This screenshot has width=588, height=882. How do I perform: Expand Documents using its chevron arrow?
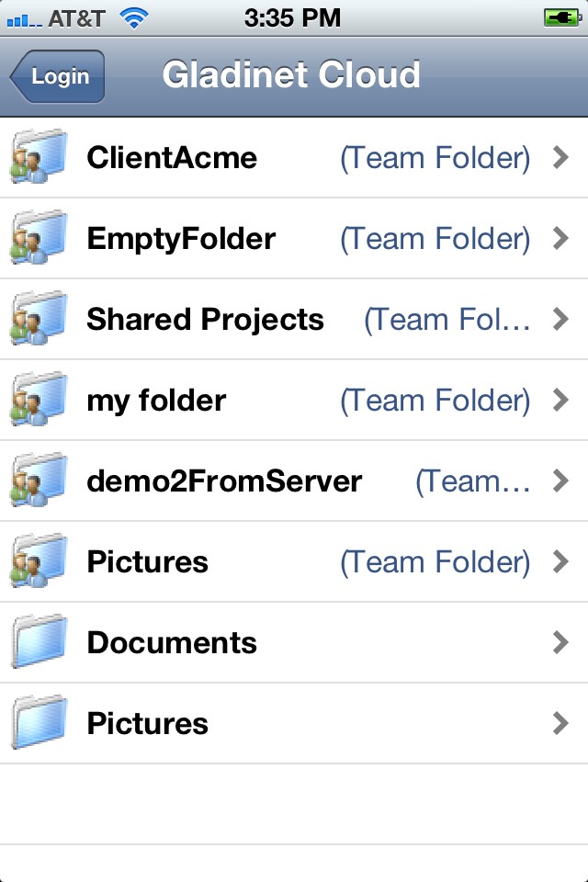pos(560,643)
